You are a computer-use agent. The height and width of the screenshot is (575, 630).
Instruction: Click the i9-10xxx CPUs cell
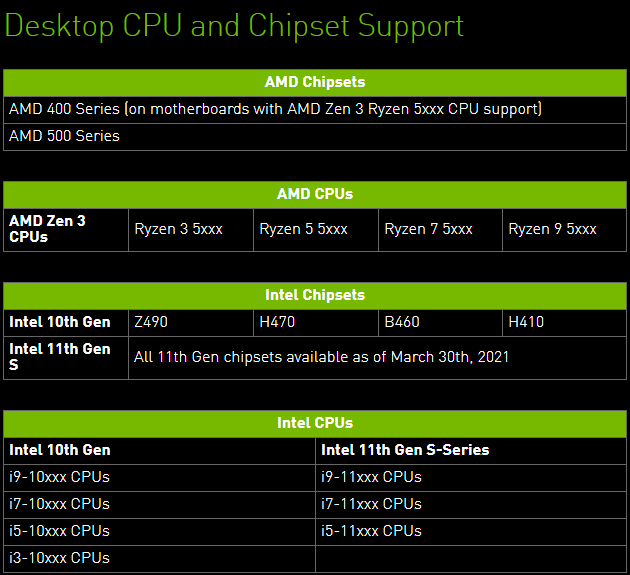(x=60, y=477)
